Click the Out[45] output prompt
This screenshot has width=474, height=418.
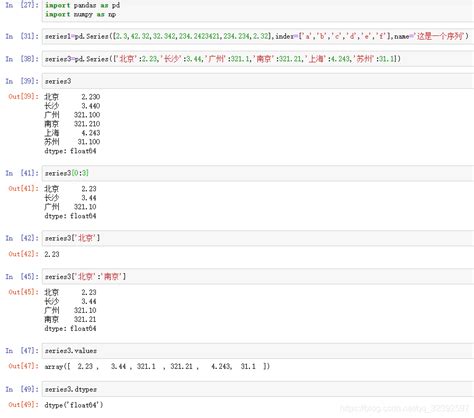click(23, 292)
